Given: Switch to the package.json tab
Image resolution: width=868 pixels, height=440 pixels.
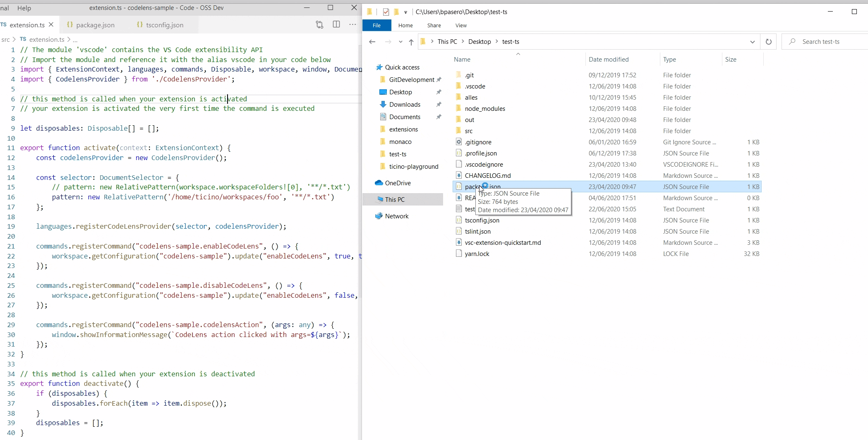Looking at the screenshot, I should (95, 25).
